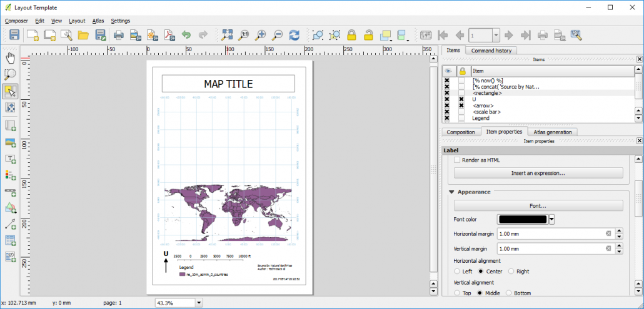
Task: Print the composition from the main toolbar
Action: coord(119,35)
